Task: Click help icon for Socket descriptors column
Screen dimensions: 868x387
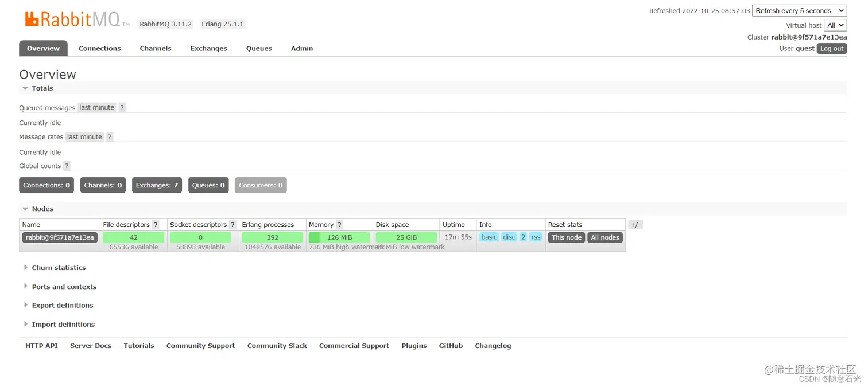Action: [232, 225]
